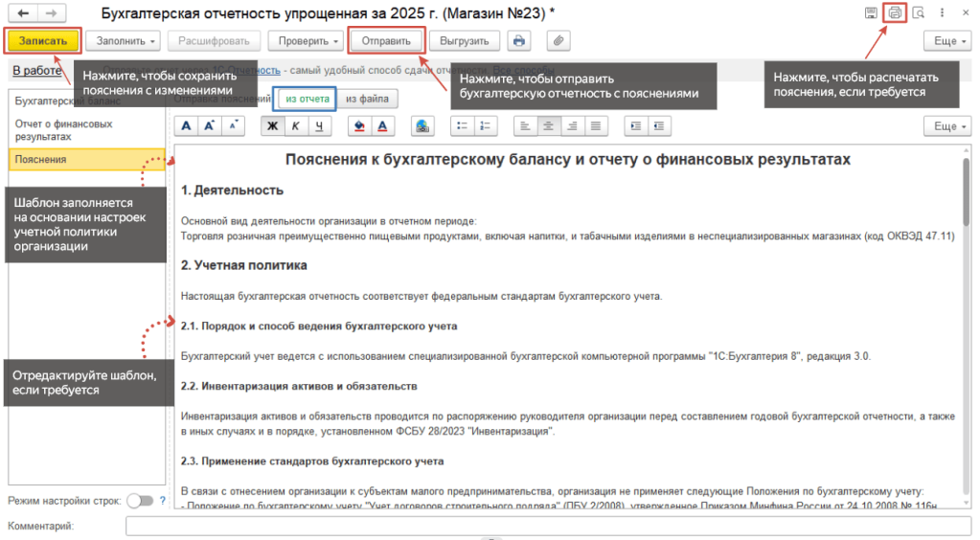Decrease paragraph indent
Image resolution: width=980 pixels, height=540 pixels.
(x=659, y=126)
